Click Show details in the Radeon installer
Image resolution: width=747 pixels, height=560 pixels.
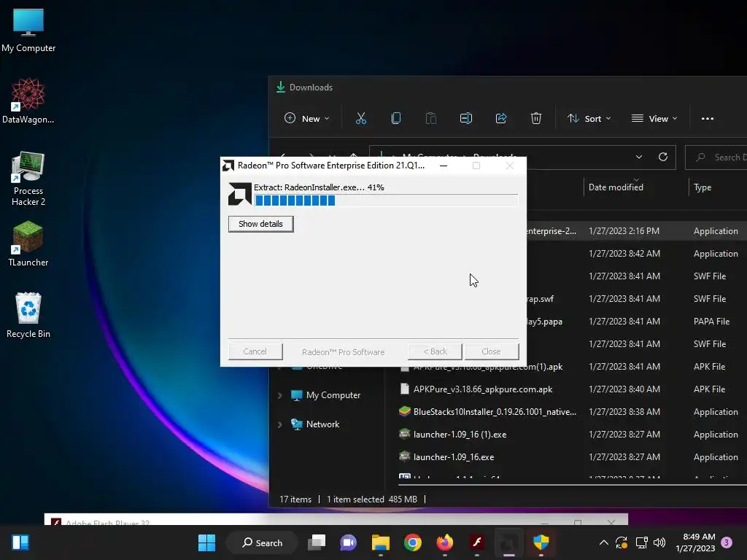click(x=260, y=224)
